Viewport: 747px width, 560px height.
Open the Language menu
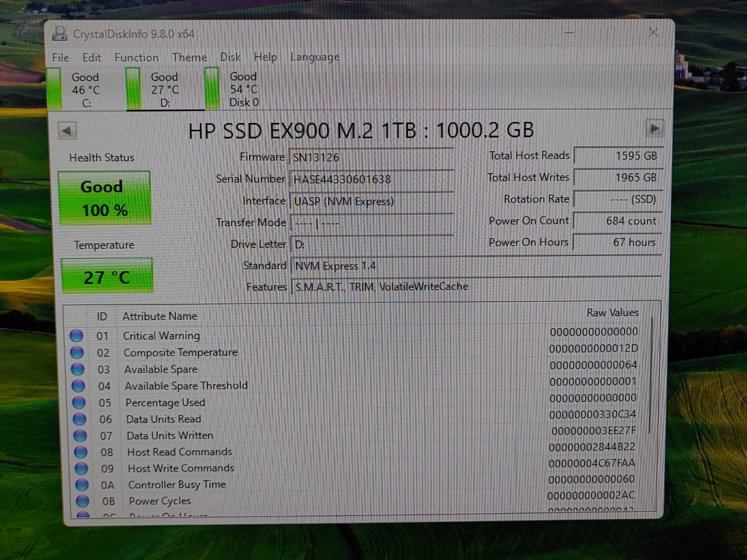(x=315, y=57)
